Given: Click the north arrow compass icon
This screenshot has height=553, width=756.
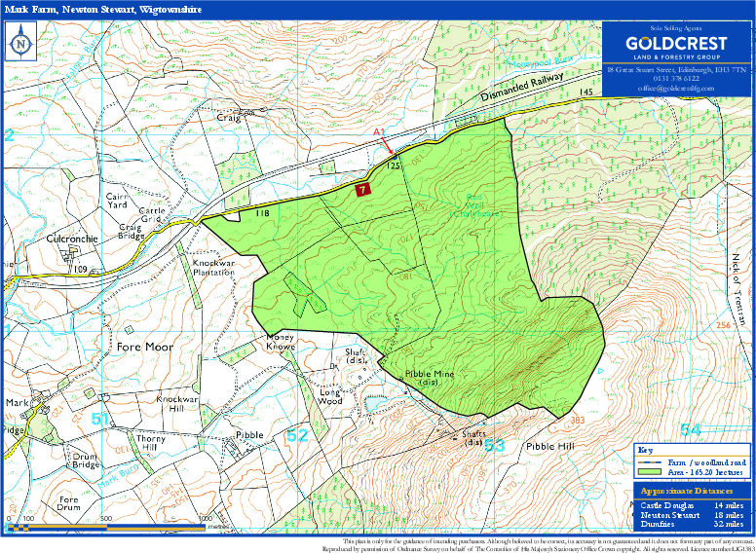Looking at the screenshot, I should (20, 44).
